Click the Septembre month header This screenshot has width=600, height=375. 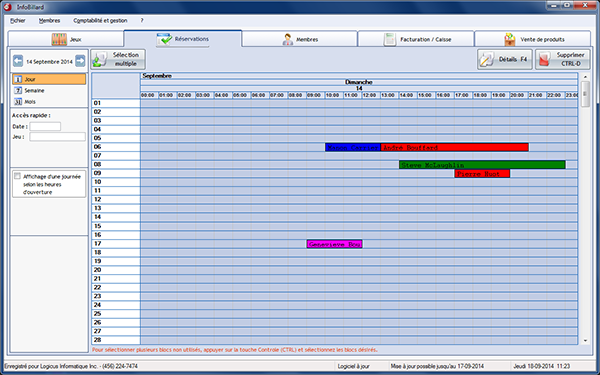click(359, 76)
